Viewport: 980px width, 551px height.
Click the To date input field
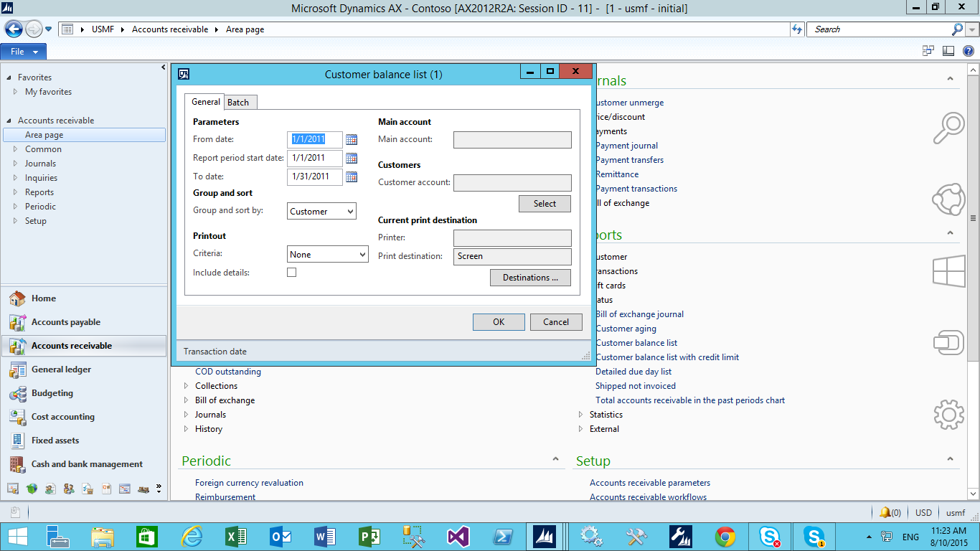315,176
